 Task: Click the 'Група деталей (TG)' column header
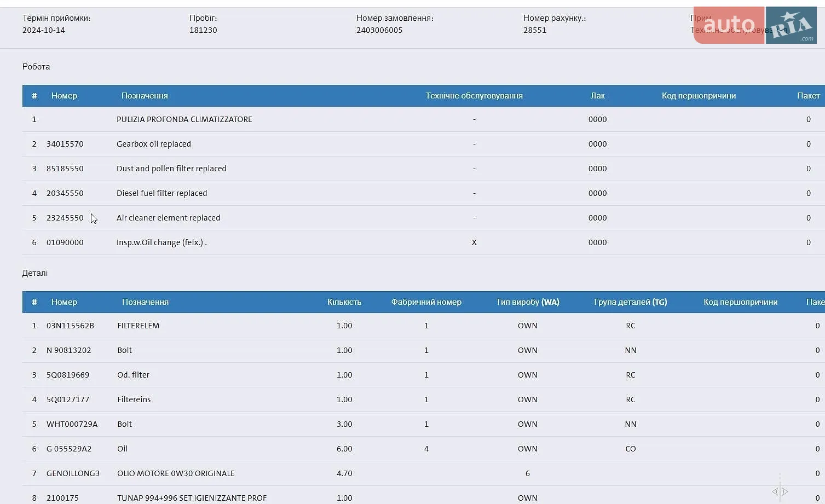click(x=631, y=302)
